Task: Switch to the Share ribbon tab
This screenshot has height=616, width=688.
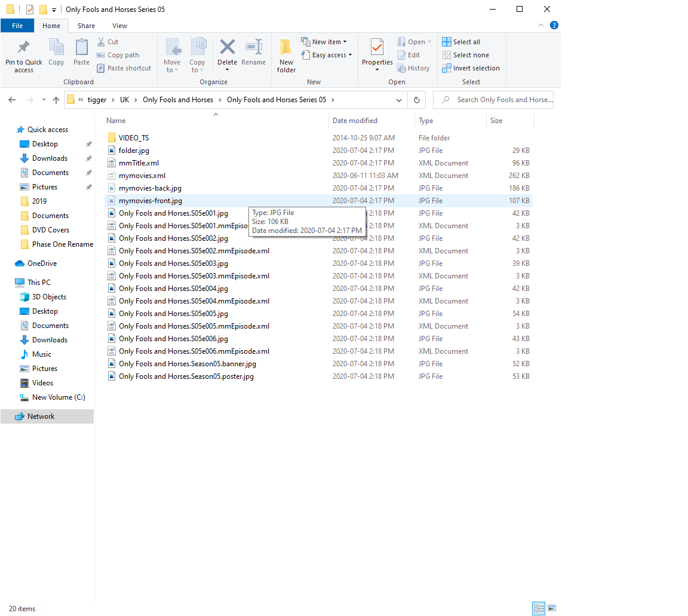Action: coord(86,26)
